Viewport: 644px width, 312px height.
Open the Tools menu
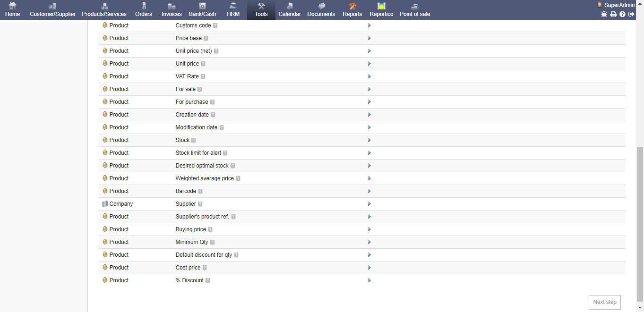point(261,10)
